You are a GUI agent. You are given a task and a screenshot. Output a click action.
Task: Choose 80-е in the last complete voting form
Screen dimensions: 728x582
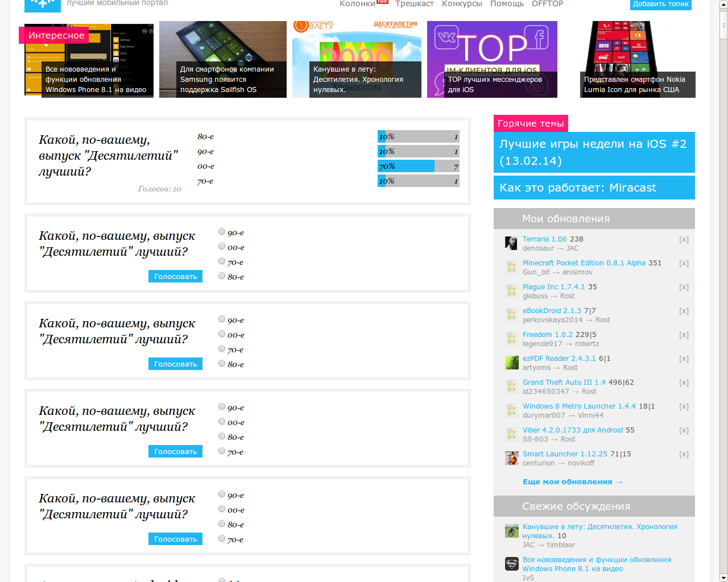[222, 523]
